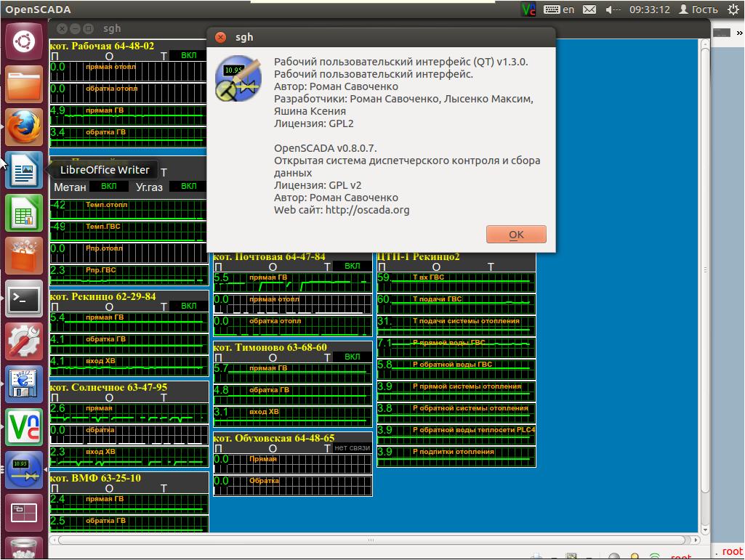Open the VNC viewer from the launcher
Viewport: 745px width, 560px height.
pos(24,426)
